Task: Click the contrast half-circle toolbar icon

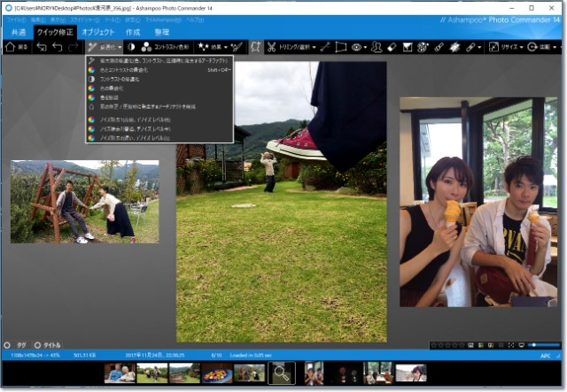Action: coord(130,47)
